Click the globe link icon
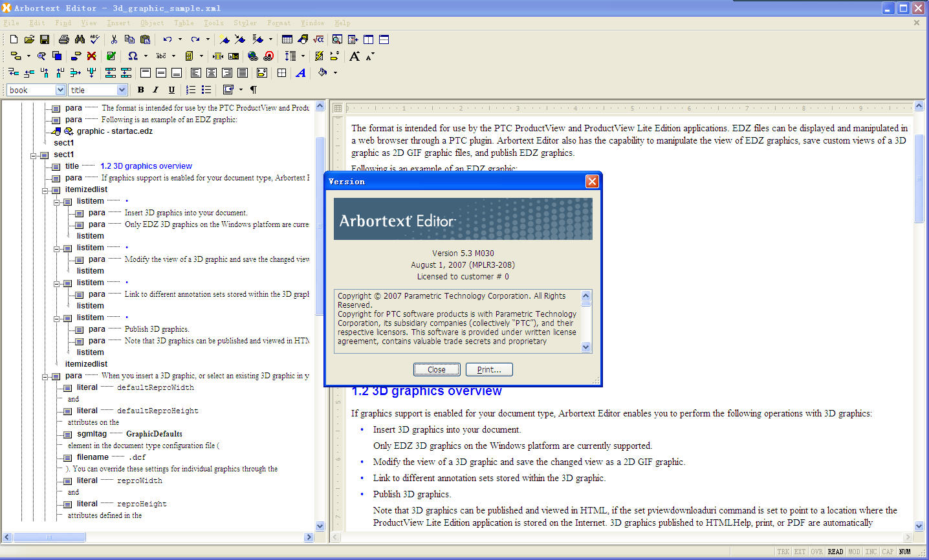This screenshot has width=929, height=560. (253, 56)
